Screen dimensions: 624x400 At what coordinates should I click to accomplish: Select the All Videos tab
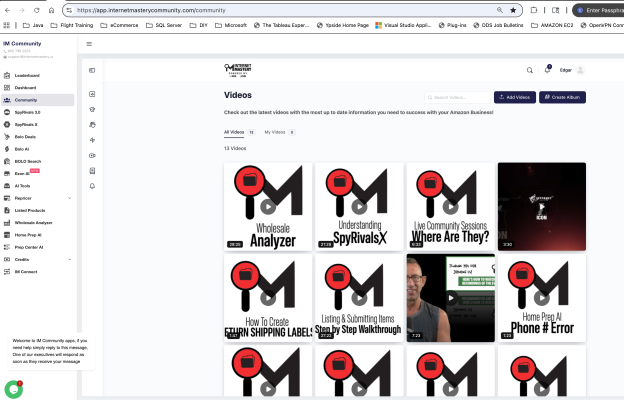[238, 132]
